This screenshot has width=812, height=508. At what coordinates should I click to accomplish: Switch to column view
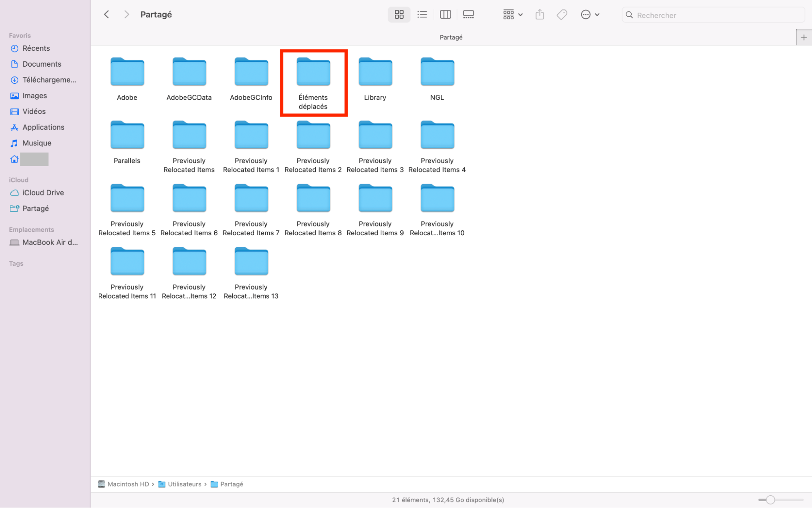click(445, 15)
